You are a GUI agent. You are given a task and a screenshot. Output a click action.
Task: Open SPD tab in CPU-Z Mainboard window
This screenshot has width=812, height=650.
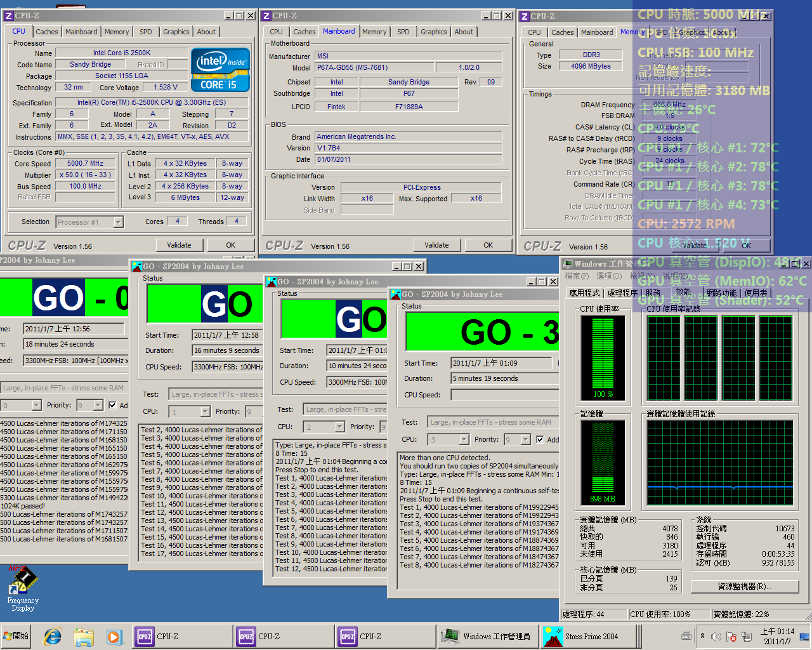point(403,32)
